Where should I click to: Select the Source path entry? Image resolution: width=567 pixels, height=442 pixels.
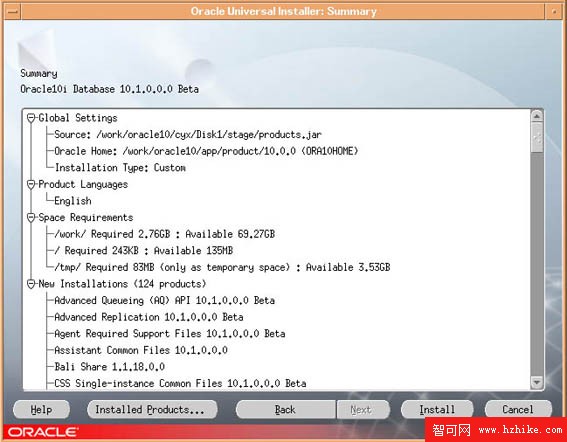[x=188, y=135]
